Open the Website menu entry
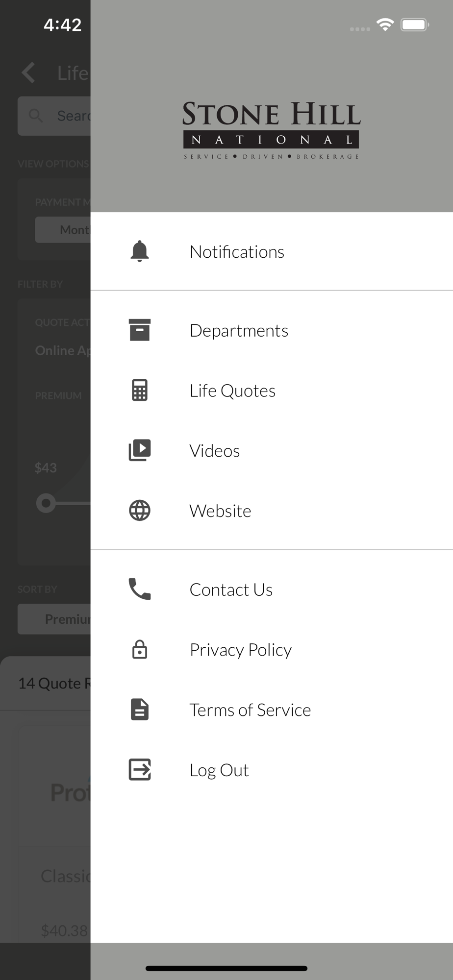Viewport: 453px width, 980px height. pos(272,511)
